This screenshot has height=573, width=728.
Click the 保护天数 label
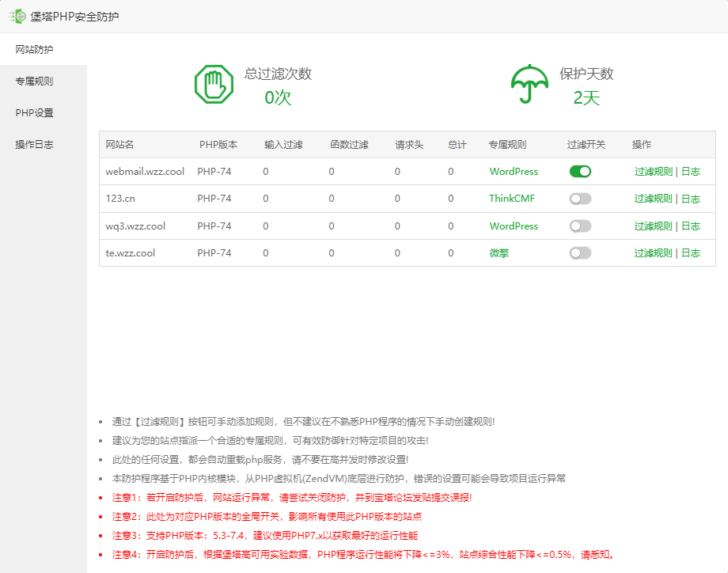point(586,74)
